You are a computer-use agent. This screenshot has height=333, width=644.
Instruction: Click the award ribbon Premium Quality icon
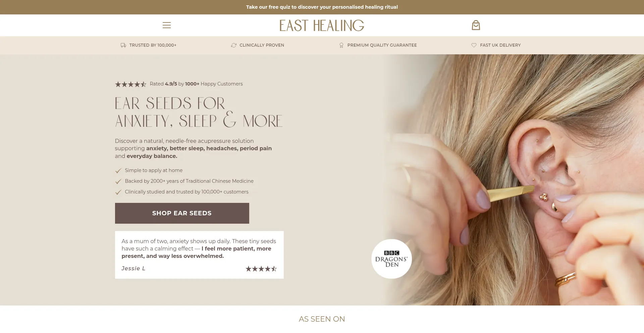click(341, 45)
